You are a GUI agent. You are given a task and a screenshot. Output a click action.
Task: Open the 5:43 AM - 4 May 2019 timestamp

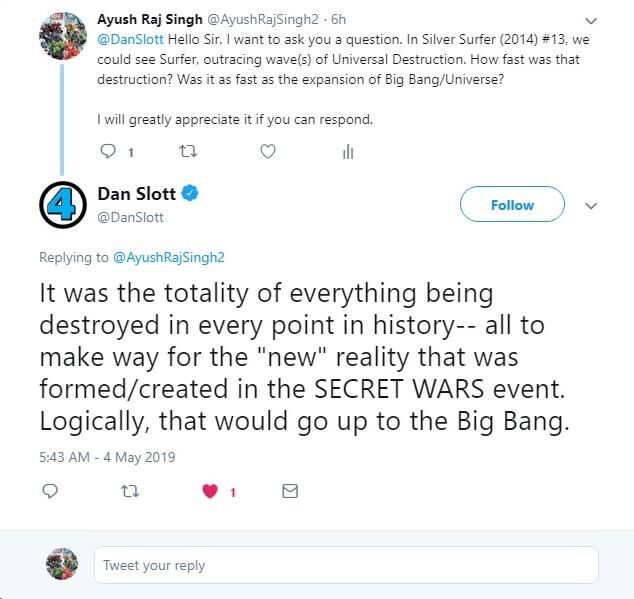point(107,457)
